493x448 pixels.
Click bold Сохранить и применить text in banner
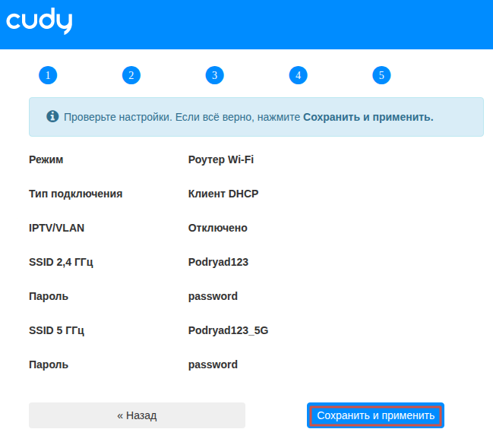click(x=368, y=118)
